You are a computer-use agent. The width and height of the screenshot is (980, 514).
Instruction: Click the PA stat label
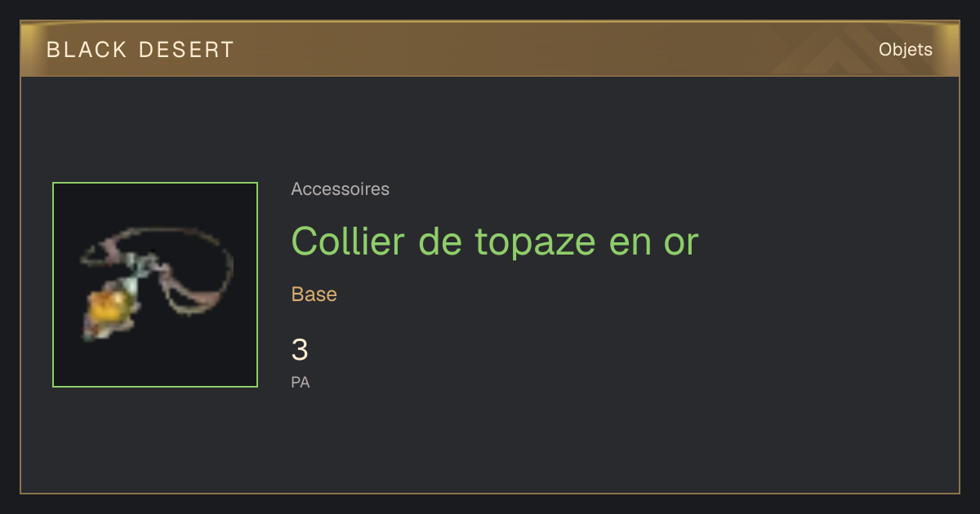[x=301, y=382]
